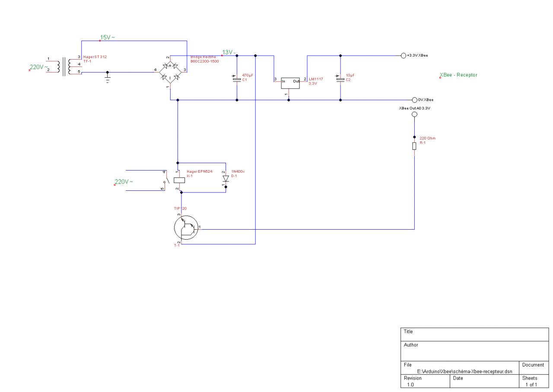
Task: Select the 0V XBee terminal label
Action: tap(426, 100)
